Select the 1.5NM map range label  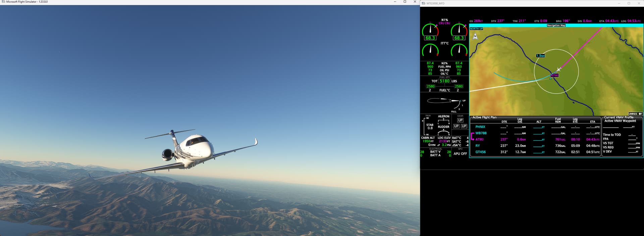(x=540, y=56)
